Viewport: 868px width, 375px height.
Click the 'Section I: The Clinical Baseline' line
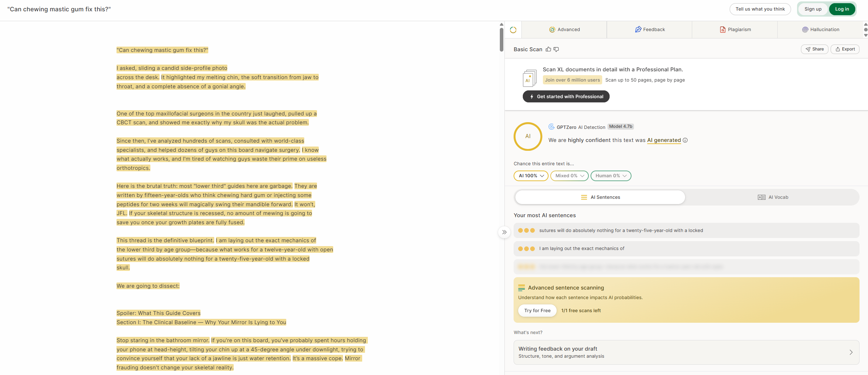pos(201,322)
